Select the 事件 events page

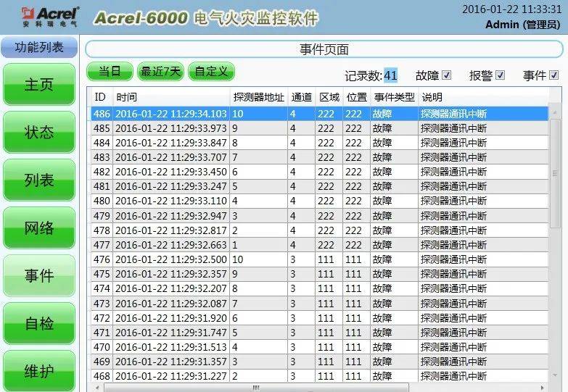tap(39, 276)
